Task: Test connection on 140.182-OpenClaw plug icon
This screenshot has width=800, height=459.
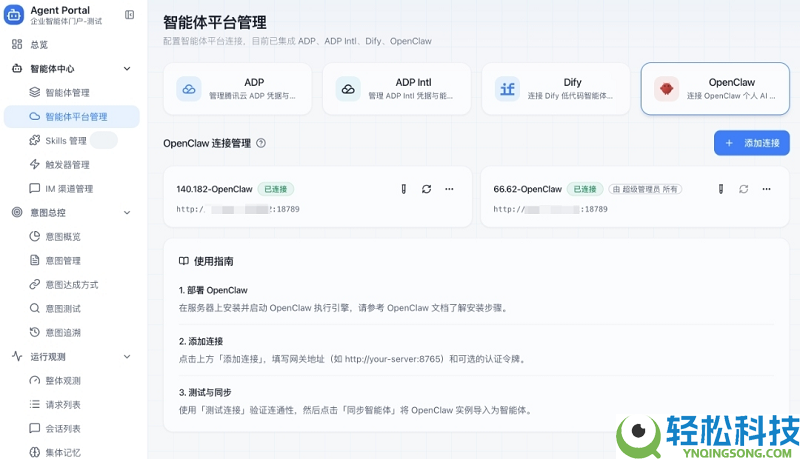Action: point(404,189)
